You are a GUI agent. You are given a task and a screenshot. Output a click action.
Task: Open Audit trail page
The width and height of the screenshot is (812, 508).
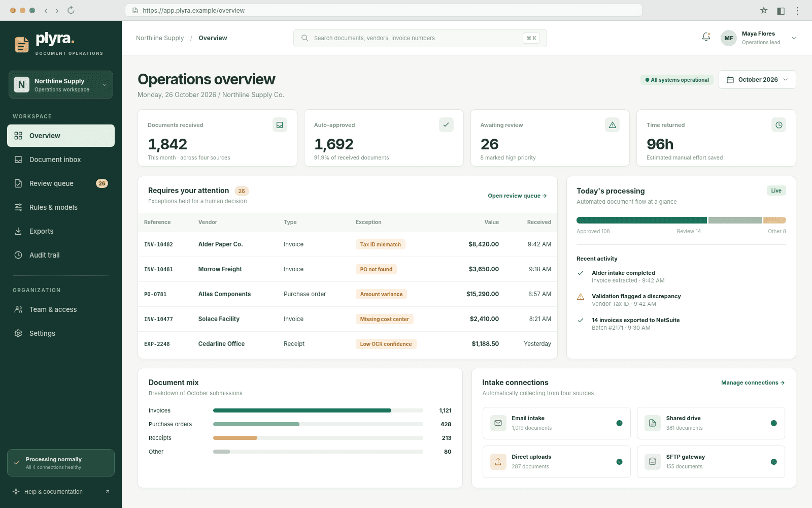click(x=61, y=255)
